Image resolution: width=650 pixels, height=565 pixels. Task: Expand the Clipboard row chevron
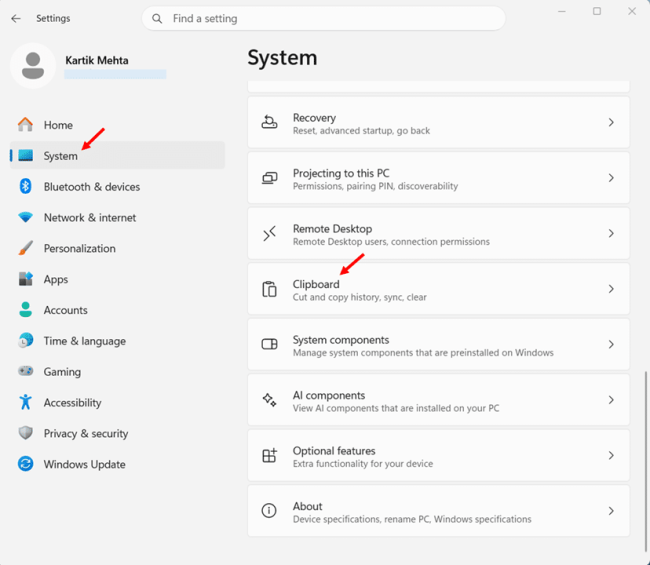[611, 289]
